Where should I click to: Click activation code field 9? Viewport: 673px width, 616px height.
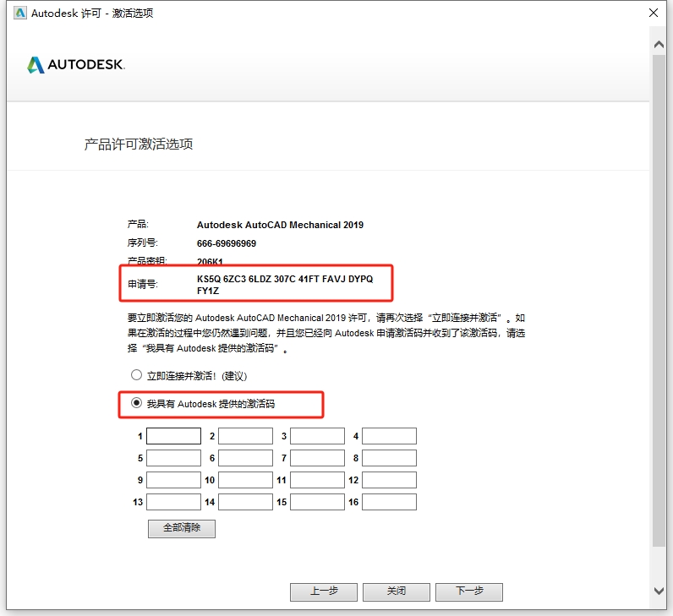[x=173, y=480]
